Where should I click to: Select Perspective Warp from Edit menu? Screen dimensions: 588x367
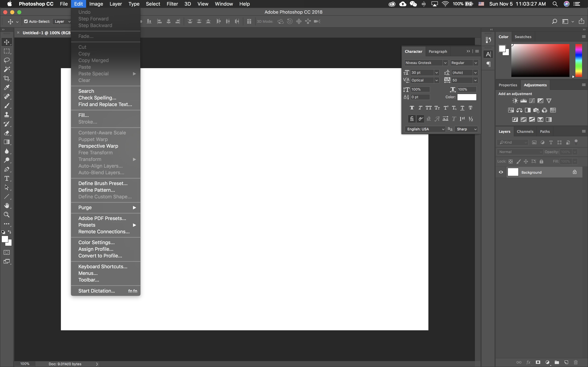(x=98, y=145)
